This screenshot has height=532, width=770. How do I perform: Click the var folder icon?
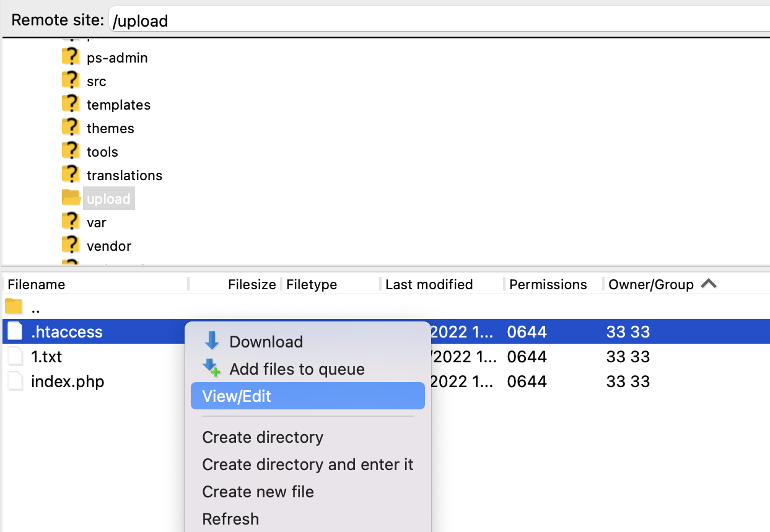(71, 222)
